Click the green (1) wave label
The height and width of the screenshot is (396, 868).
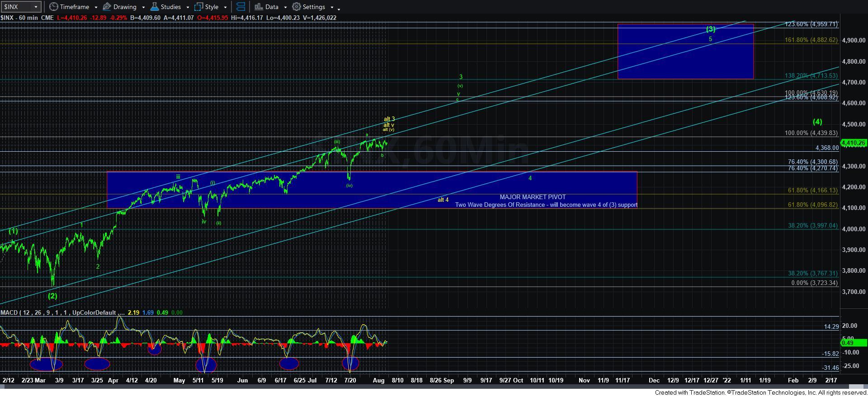pyautogui.click(x=13, y=231)
